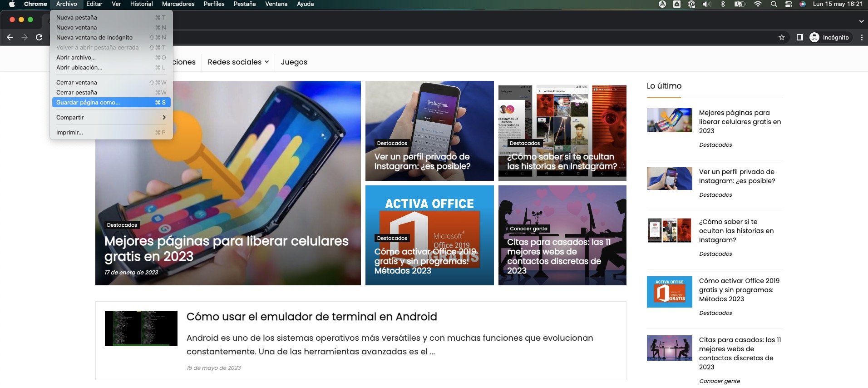The height and width of the screenshot is (388, 868).
Task: Select Abrir ubicación… menu item
Action: tap(111, 67)
